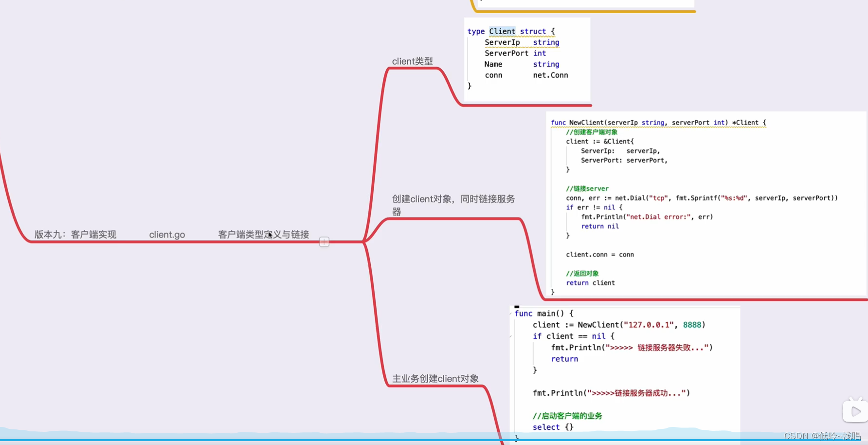Click the ServerIp field in the Client struct
Image resolution: width=868 pixels, height=445 pixels.
[x=502, y=42]
